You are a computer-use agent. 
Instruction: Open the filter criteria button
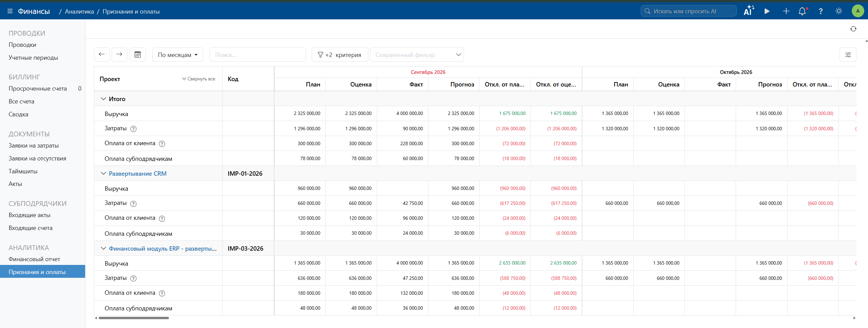tap(340, 55)
